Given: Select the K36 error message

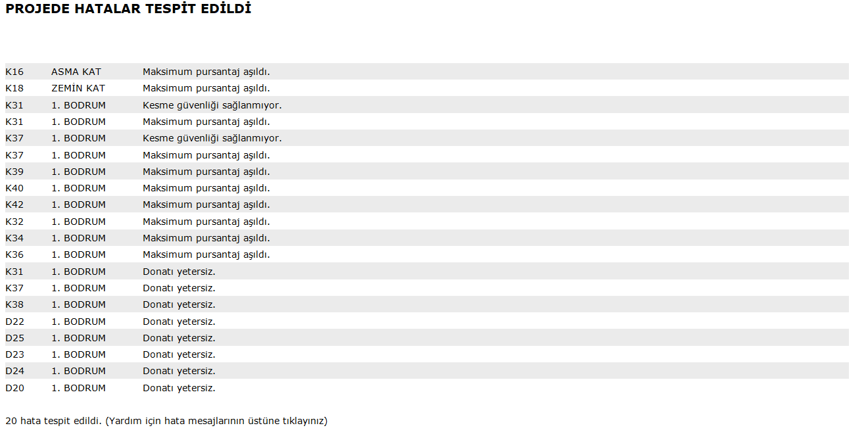Looking at the screenshot, I should [x=206, y=254].
